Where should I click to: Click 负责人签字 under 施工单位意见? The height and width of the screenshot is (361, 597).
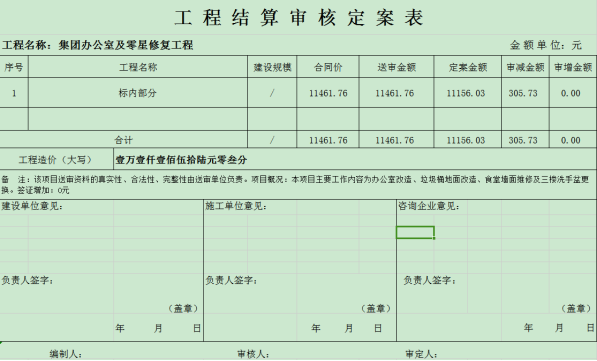tap(231, 281)
